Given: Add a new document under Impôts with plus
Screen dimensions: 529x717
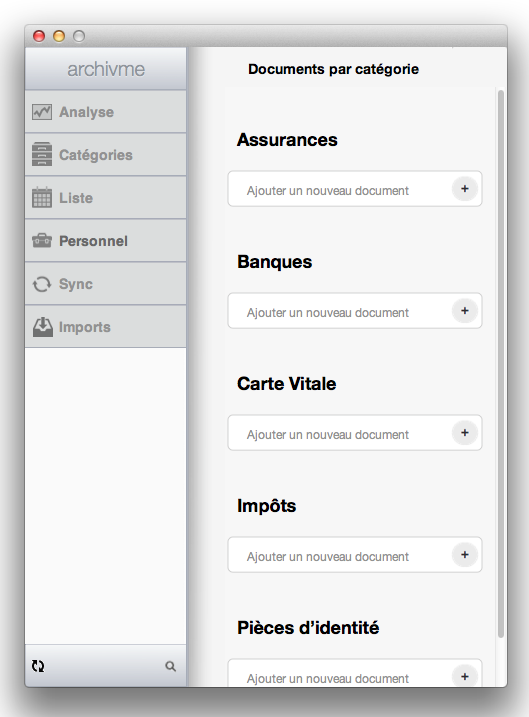Looking at the screenshot, I should click(x=465, y=555).
